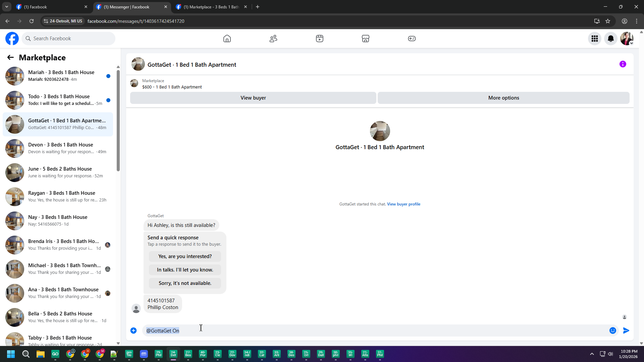Open Raygan's 3 Beds 1 Bath House chat
This screenshot has width=644, height=362.
pyautogui.click(x=58, y=197)
